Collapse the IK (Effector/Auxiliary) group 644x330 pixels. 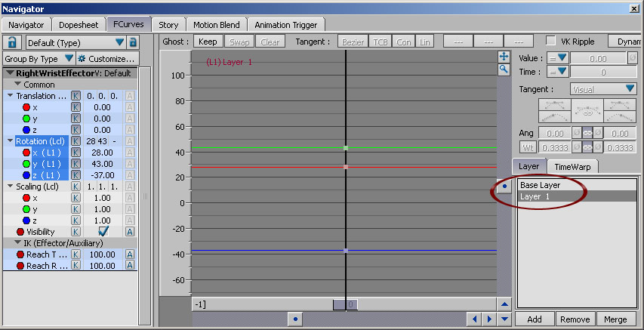click(17, 243)
